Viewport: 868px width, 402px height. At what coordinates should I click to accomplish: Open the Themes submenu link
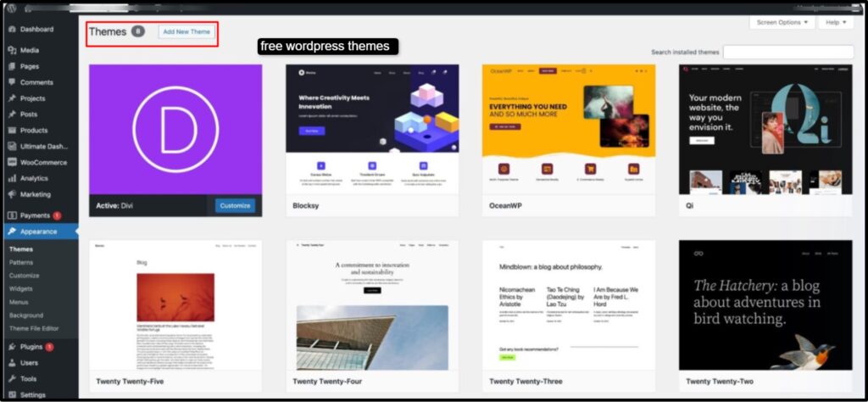click(x=21, y=249)
